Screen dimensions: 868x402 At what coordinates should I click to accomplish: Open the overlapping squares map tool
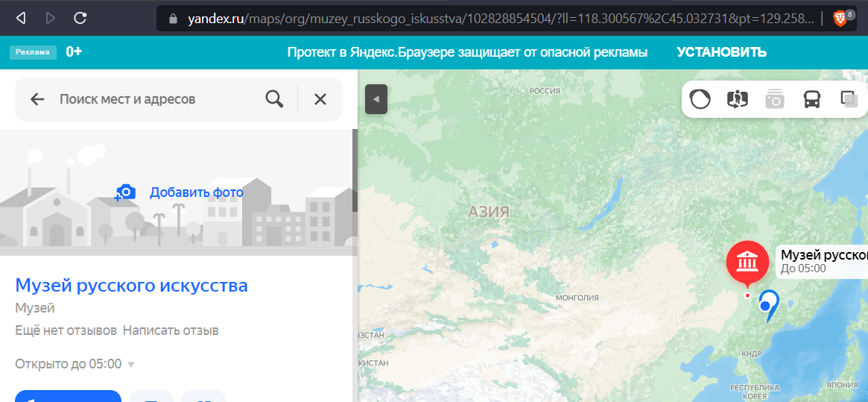[849, 99]
